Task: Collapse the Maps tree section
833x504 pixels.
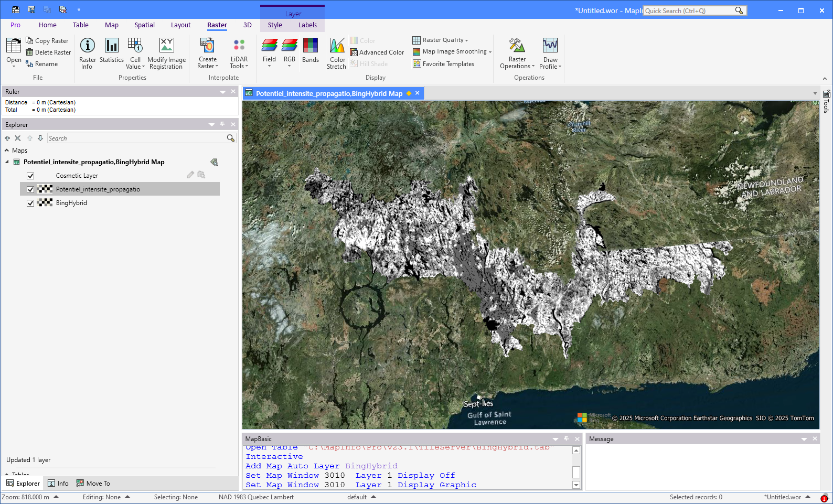Action: click(x=7, y=151)
